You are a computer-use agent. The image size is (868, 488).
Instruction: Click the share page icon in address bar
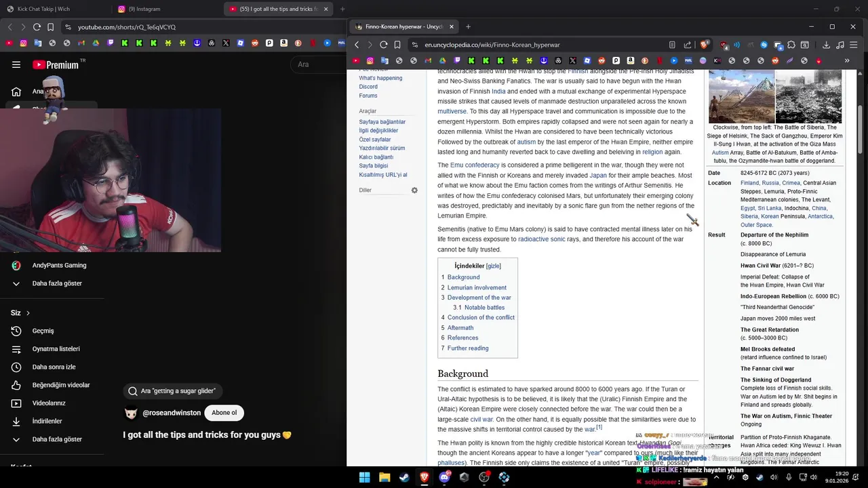point(687,45)
